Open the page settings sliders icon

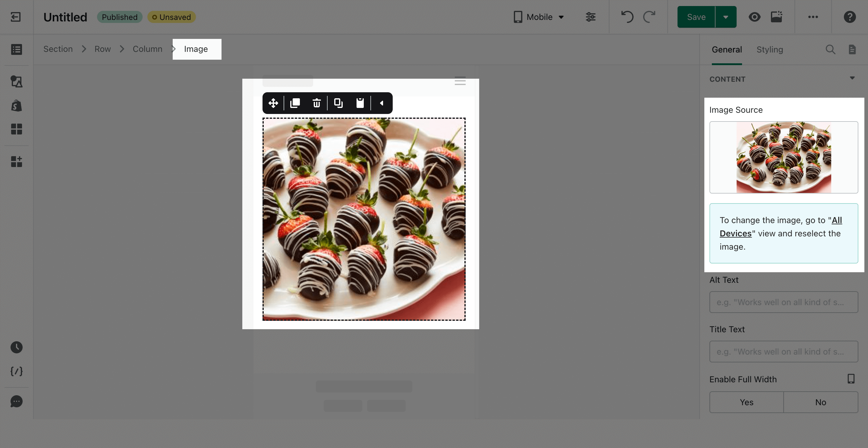pos(591,17)
